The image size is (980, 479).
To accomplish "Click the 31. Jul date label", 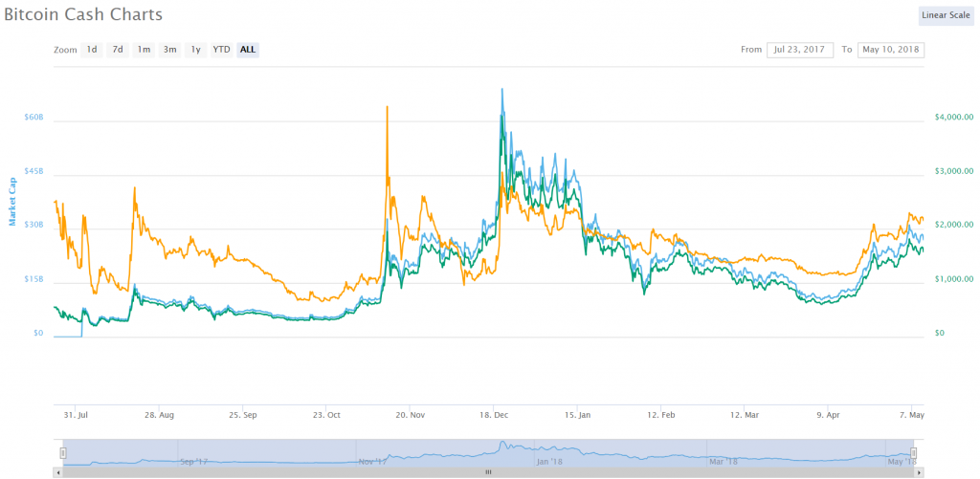I will pos(75,415).
